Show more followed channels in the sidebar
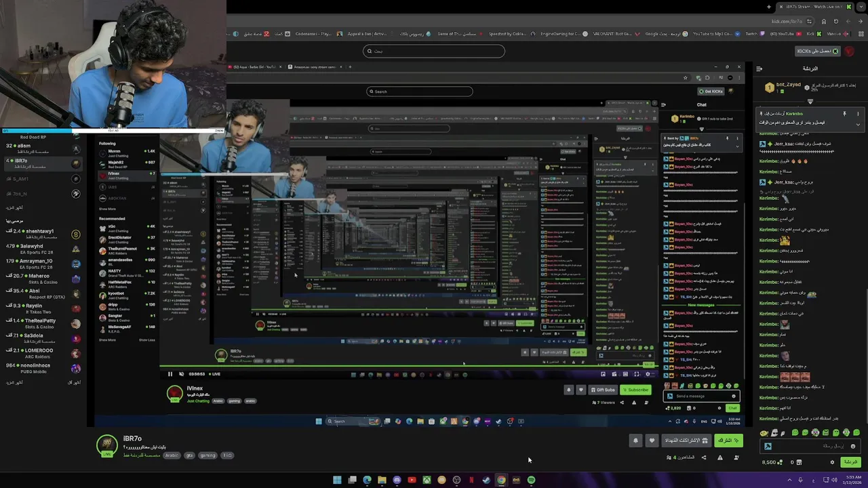 [14, 207]
